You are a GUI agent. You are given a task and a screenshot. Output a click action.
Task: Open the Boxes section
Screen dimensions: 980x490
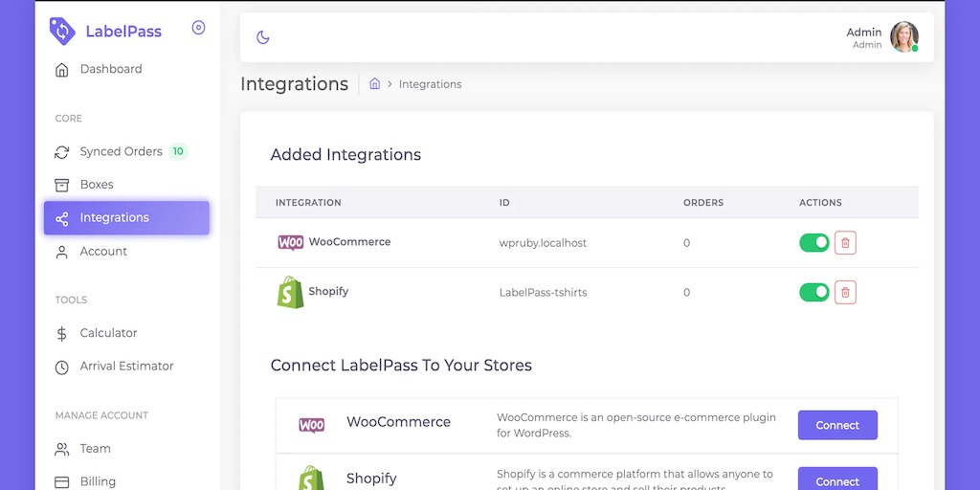pyautogui.click(x=97, y=185)
